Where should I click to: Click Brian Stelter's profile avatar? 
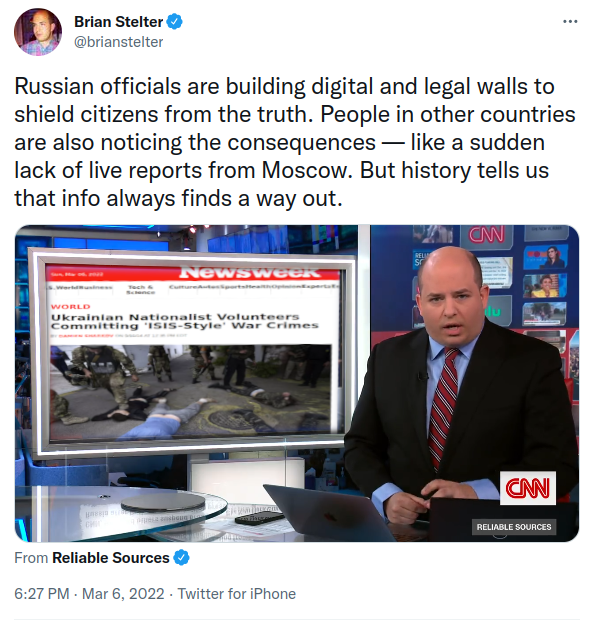pyautogui.click(x=38, y=32)
